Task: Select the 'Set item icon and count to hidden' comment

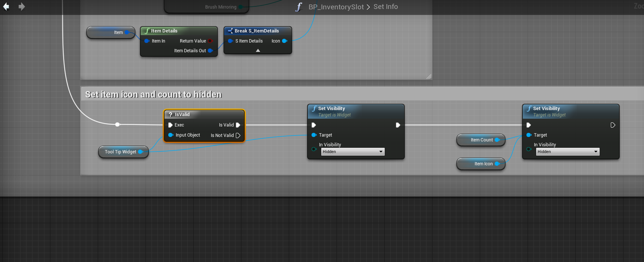Action: click(x=153, y=94)
